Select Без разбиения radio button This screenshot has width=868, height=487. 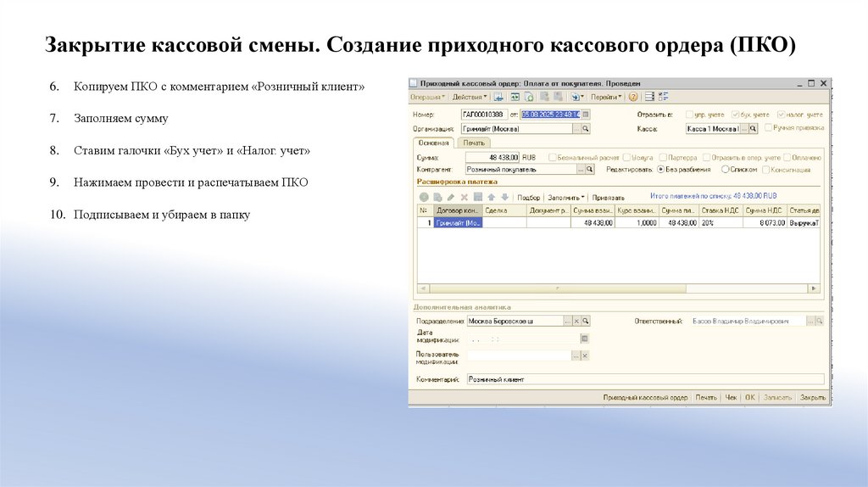pos(660,170)
